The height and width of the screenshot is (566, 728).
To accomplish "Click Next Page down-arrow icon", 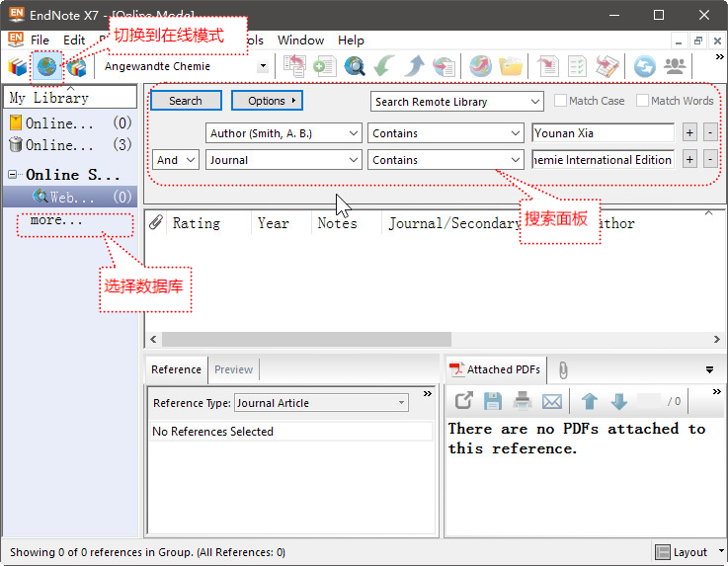I will pyautogui.click(x=619, y=401).
